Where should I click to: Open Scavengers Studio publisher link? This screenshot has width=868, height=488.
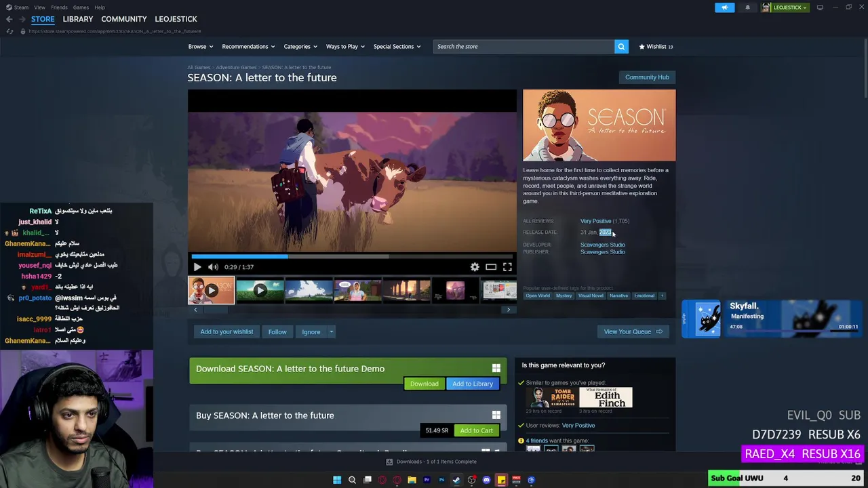[x=603, y=252]
